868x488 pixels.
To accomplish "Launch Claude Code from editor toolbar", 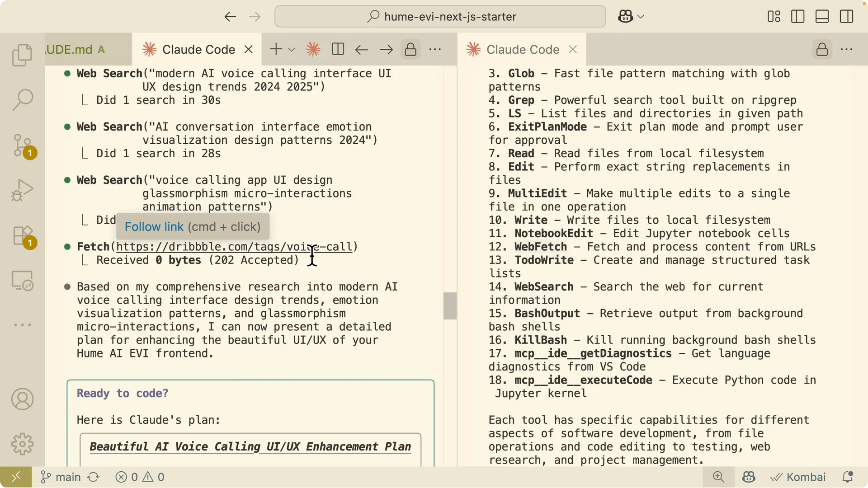I will tap(313, 49).
